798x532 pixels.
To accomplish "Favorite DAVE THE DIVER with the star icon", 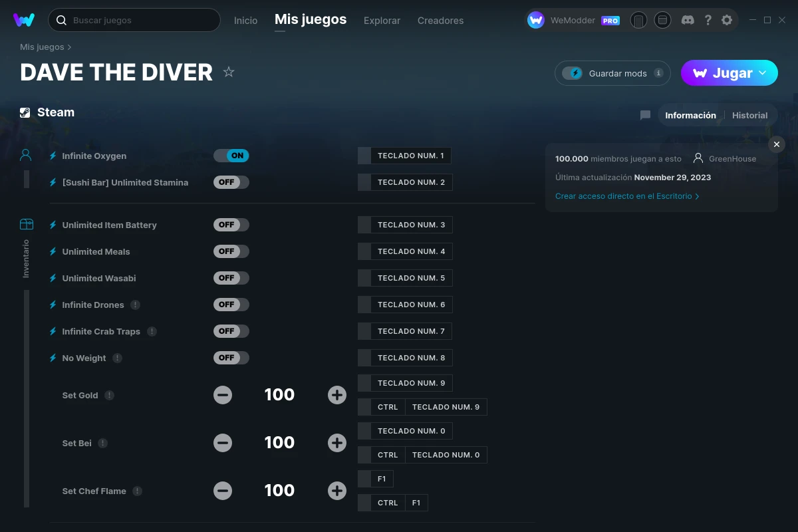I will pos(229,72).
